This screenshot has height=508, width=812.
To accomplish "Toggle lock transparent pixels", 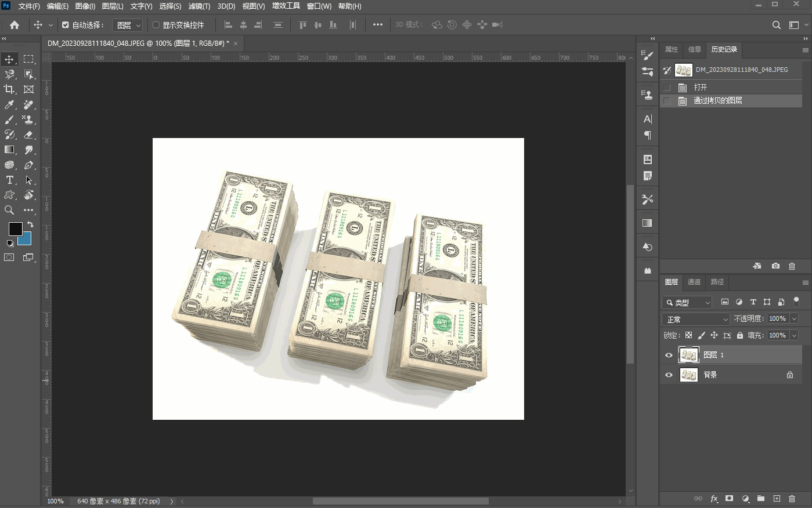I will pyautogui.click(x=688, y=335).
